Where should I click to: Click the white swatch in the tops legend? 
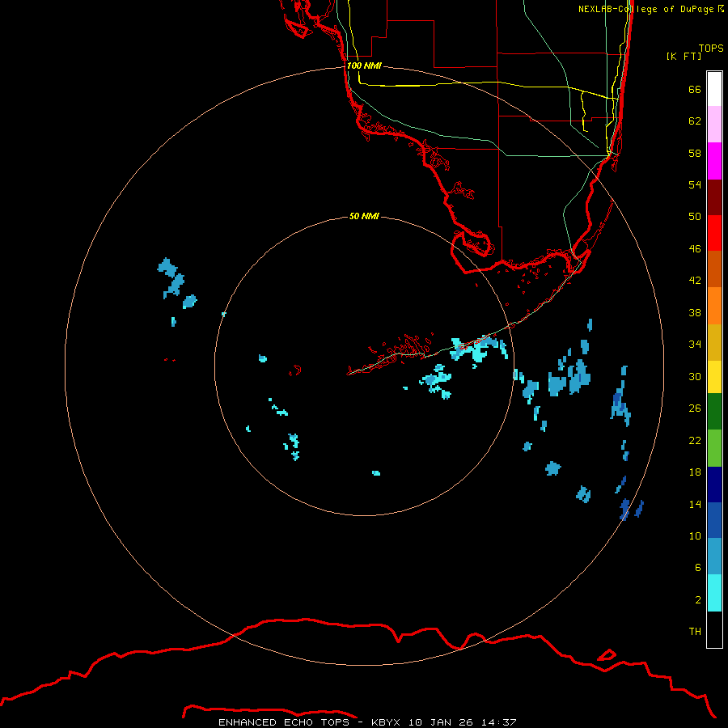tap(714, 89)
